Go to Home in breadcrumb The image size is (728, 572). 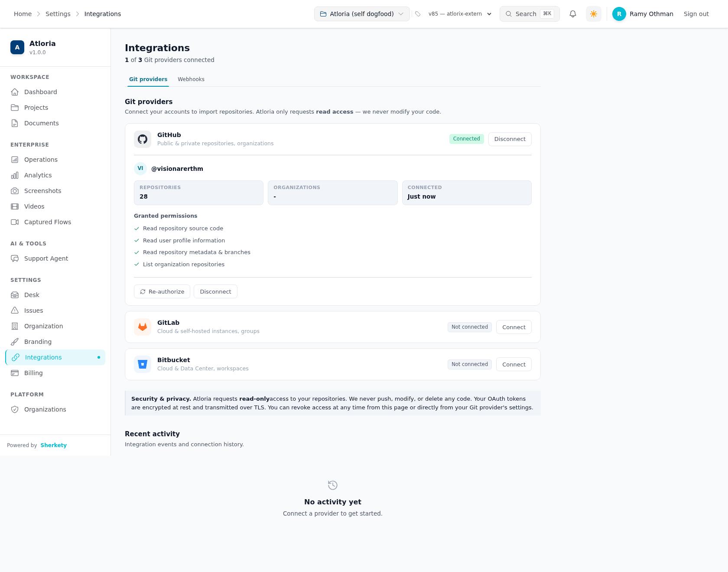pyautogui.click(x=23, y=14)
